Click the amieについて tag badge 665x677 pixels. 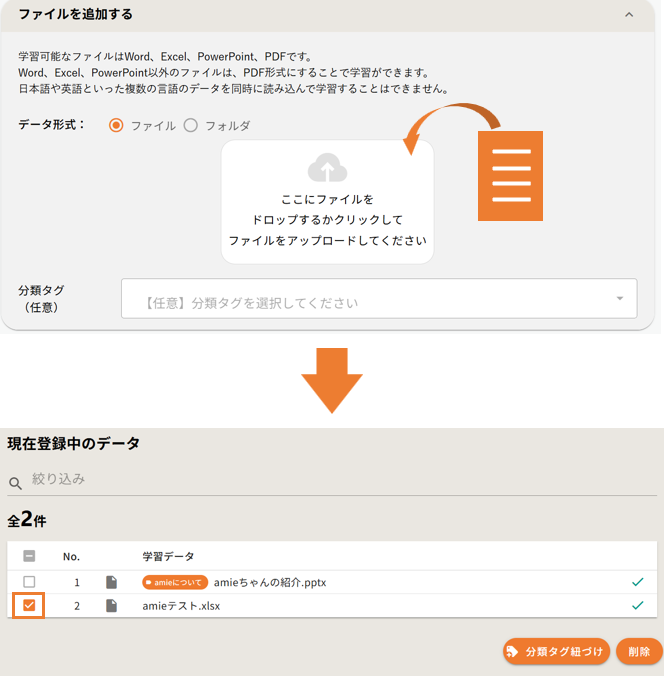pos(175,582)
